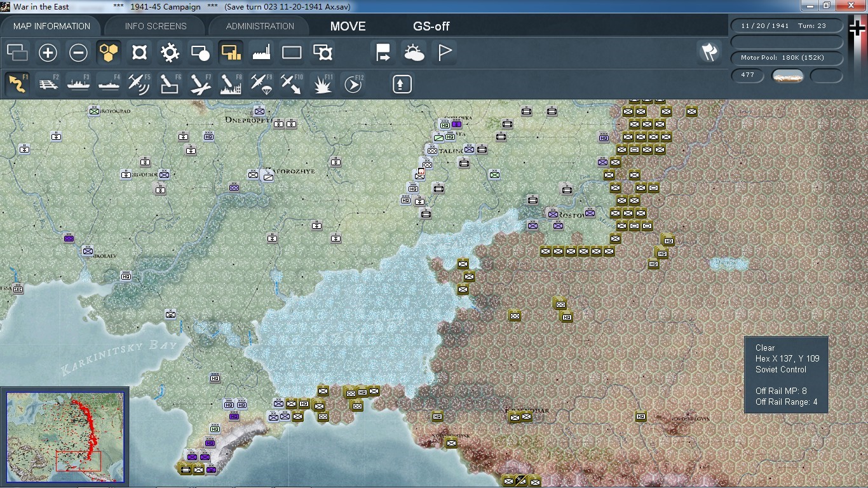This screenshot has width=868, height=488.
Task: Select the SEC unit at map left edge
Action: coord(18,288)
